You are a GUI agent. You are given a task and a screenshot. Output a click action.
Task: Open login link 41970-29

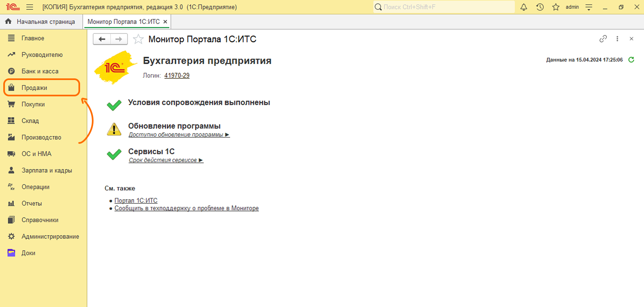tap(177, 76)
